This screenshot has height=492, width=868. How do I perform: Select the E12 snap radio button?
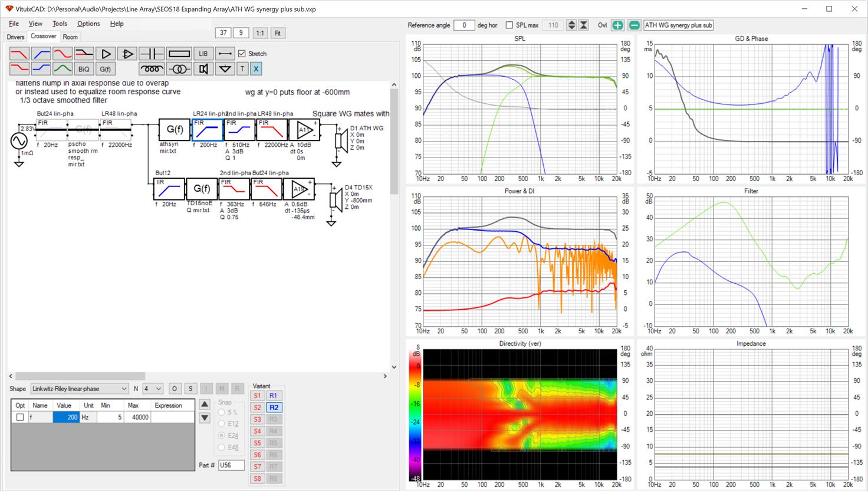pos(222,424)
